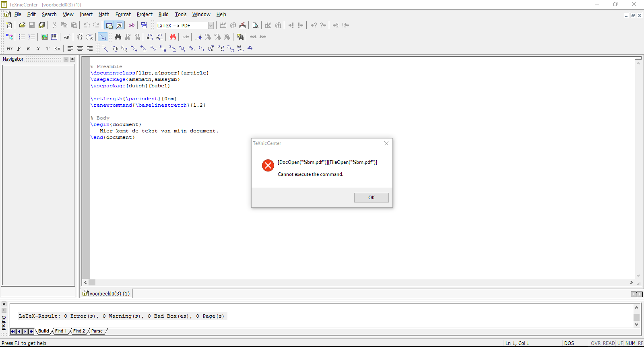Click the small caps KA format icon
Viewport: 644px width, 347px height.
pos(58,48)
